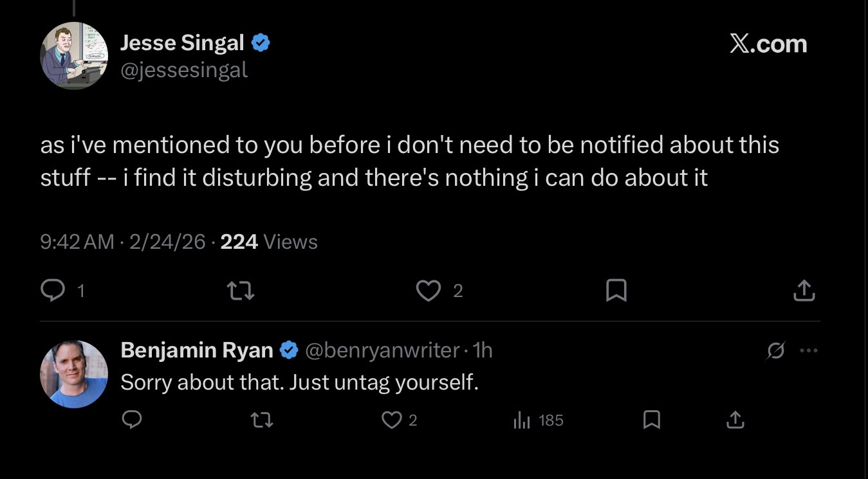The image size is (868, 479).
Task: Like Benjamin Ryan's reply
Action: (x=391, y=420)
